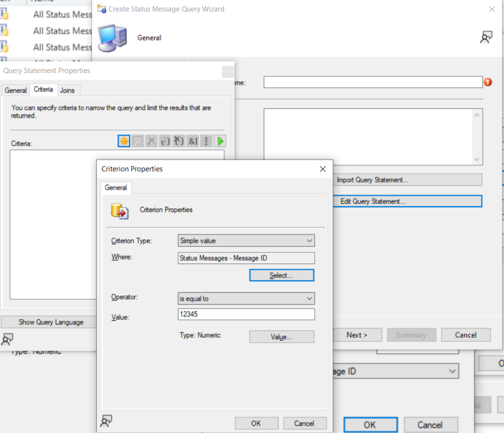Click the Remove parentheses toolbar icon
Viewport: 504px width, 433px height.
(179, 141)
